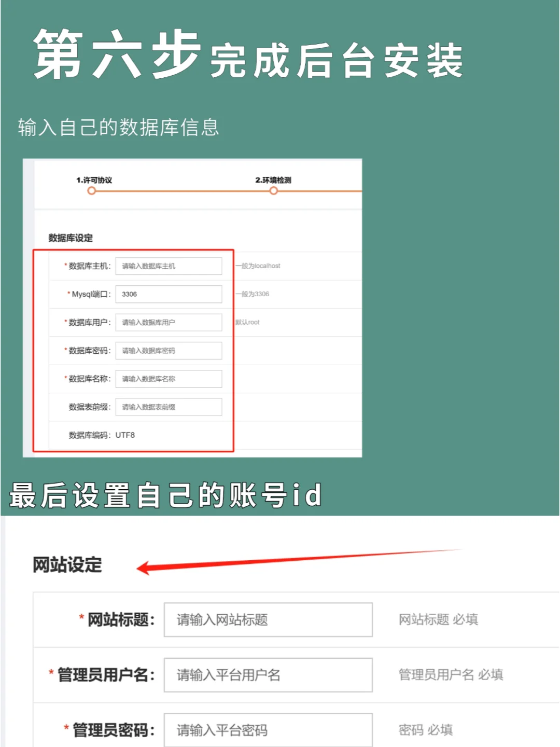Select the Mysql端口 field showing 3306
The height and width of the screenshot is (747, 560).
tap(169, 294)
